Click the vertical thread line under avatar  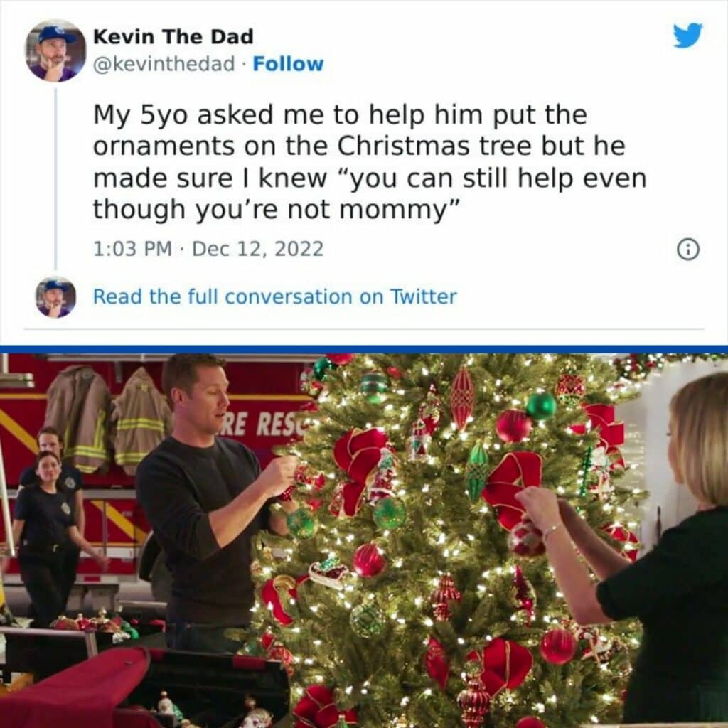55,178
